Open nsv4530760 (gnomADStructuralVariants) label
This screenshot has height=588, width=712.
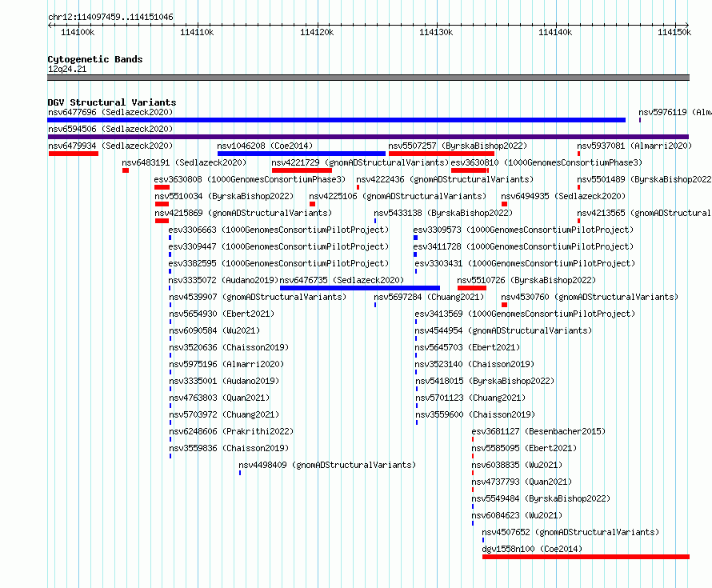pyautogui.click(x=590, y=297)
